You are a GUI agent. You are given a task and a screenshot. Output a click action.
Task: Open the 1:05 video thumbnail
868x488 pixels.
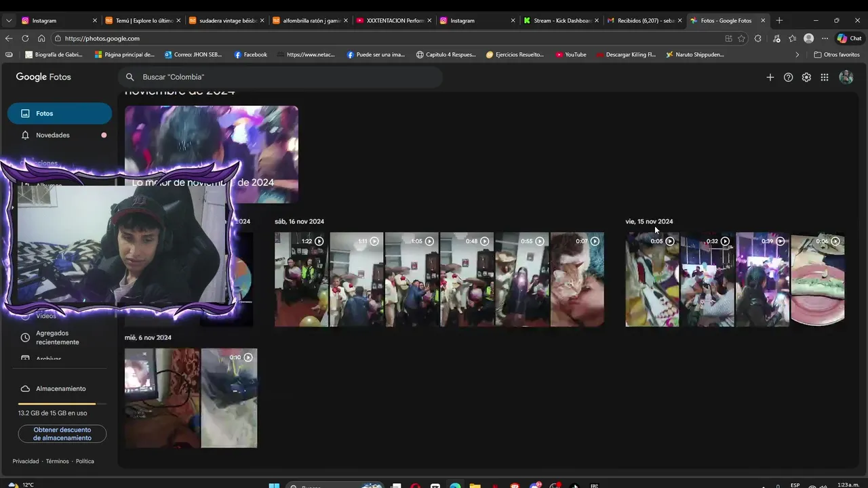[412, 279]
